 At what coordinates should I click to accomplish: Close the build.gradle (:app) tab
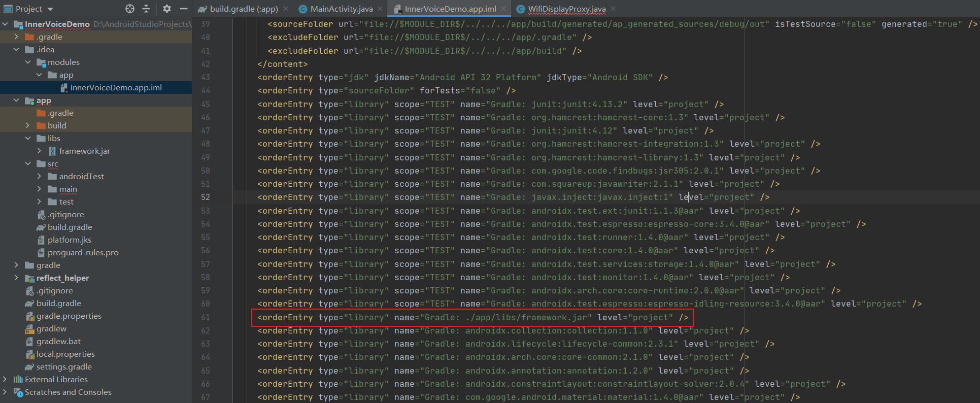tap(286, 9)
